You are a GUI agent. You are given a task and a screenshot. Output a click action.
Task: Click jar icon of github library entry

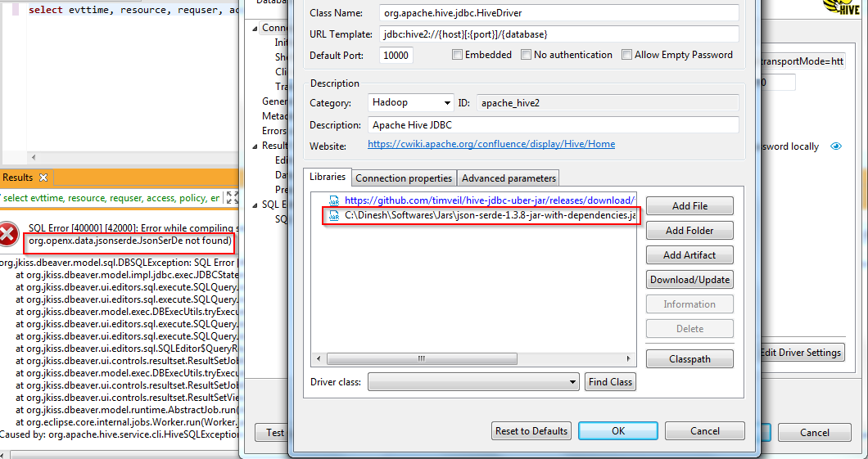tap(334, 200)
